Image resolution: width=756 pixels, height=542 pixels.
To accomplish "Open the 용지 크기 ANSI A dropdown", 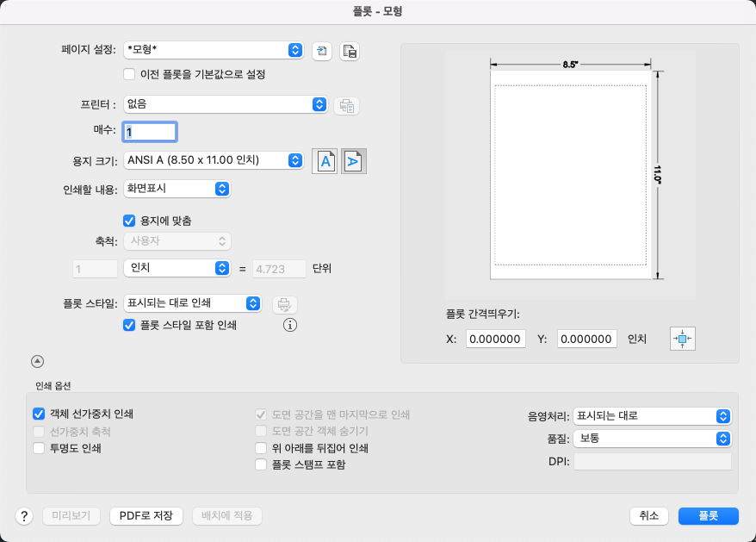I will [214, 160].
